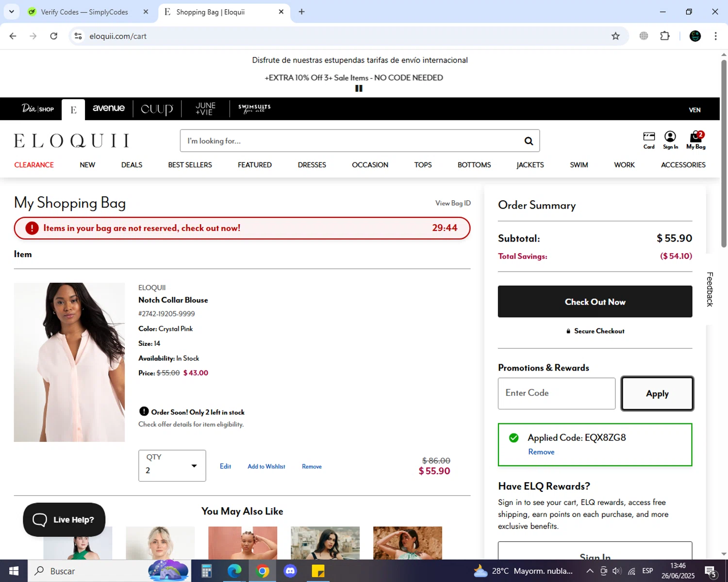Image resolution: width=728 pixels, height=582 pixels.
Task: Open the BEST SELLERS menu
Action: point(190,165)
